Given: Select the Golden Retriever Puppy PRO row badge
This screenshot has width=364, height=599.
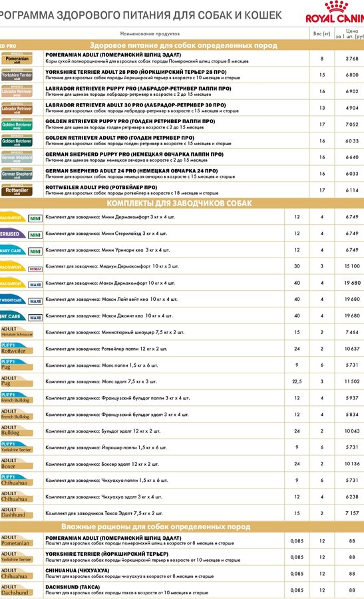Looking at the screenshot, I should pos(17,124).
